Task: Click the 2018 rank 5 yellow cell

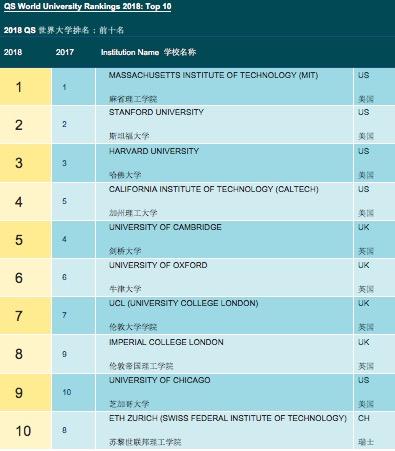Action: point(26,239)
